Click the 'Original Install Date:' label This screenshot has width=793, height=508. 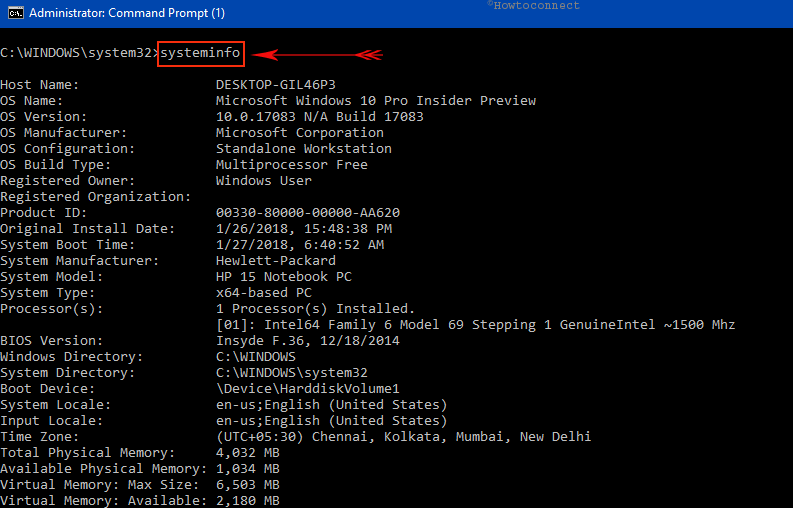tap(87, 229)
